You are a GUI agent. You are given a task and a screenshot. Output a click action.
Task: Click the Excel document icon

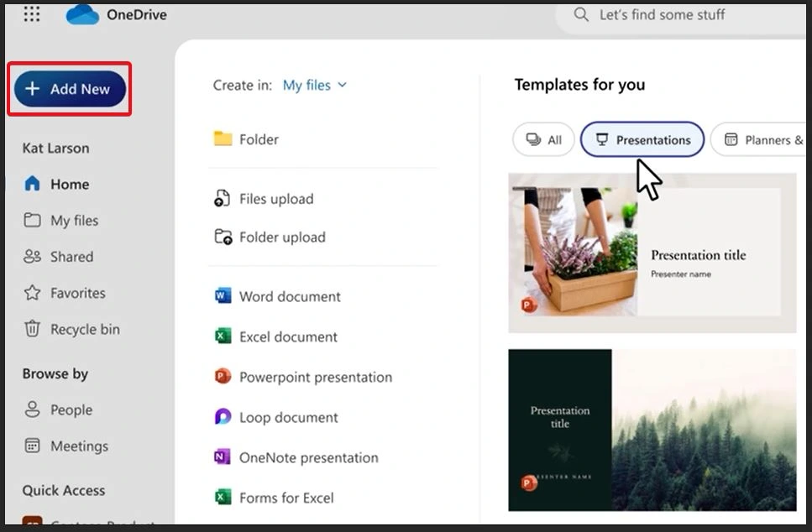point(223,336)
